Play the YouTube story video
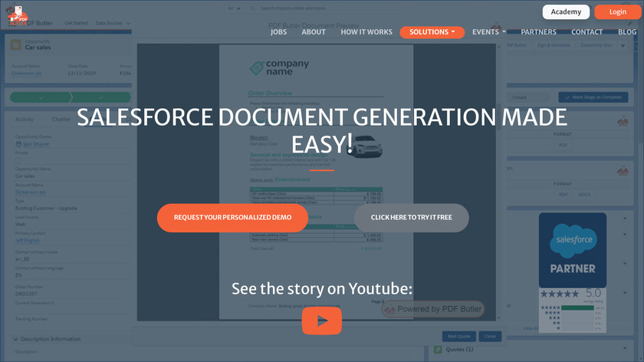This screenshot has width=644, height=362. click(321, 321)
